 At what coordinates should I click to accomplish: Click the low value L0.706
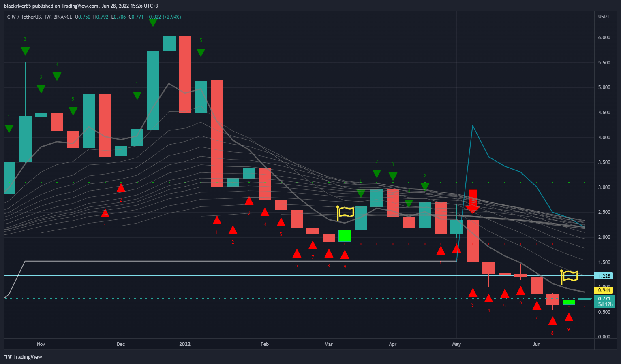(x=118, y=17)
